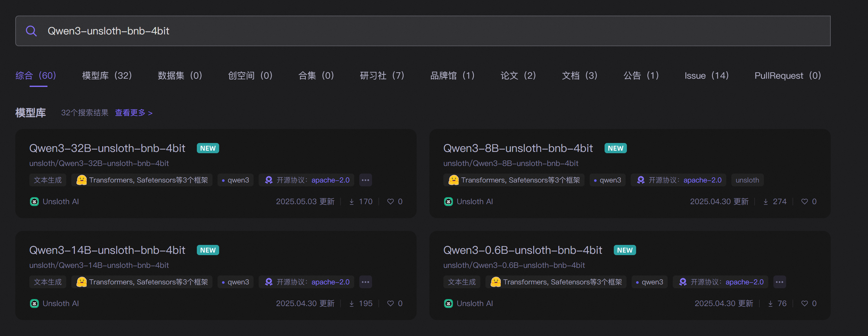Click the unsloth/Qwen3-0.6B-unsloth-bnb-4bit path text

[514, 265]
